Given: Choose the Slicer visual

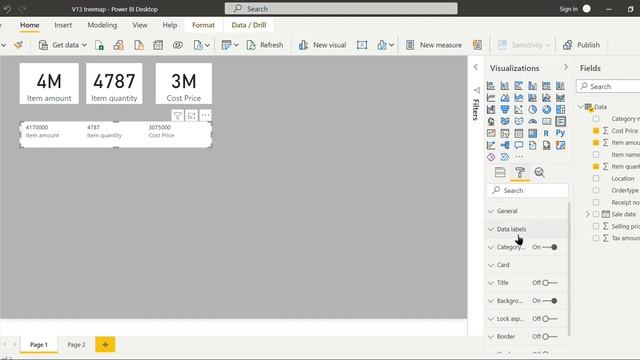Looking at the screenshot, I should tap(505, 133).
